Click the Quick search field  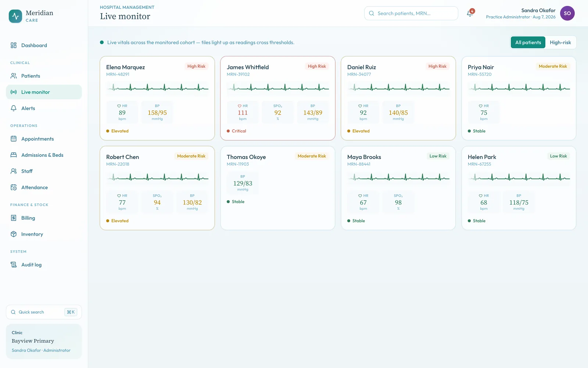[44, 312]
